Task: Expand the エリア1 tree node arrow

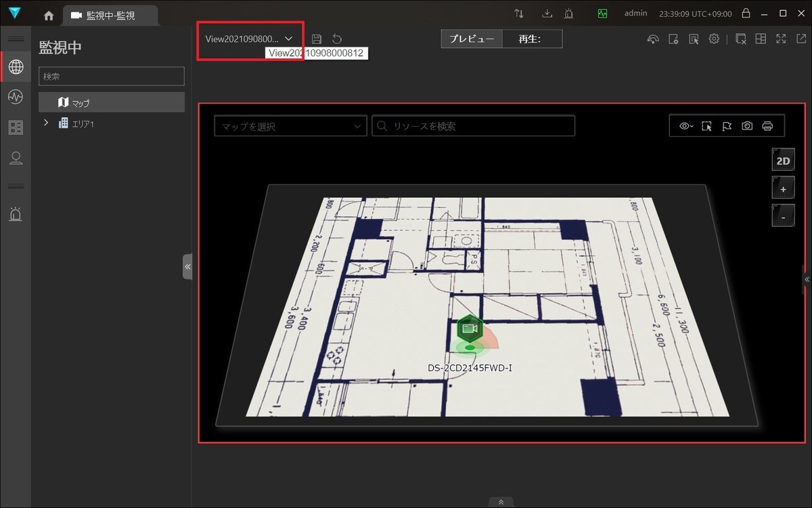Action: (x=46, y=123)
